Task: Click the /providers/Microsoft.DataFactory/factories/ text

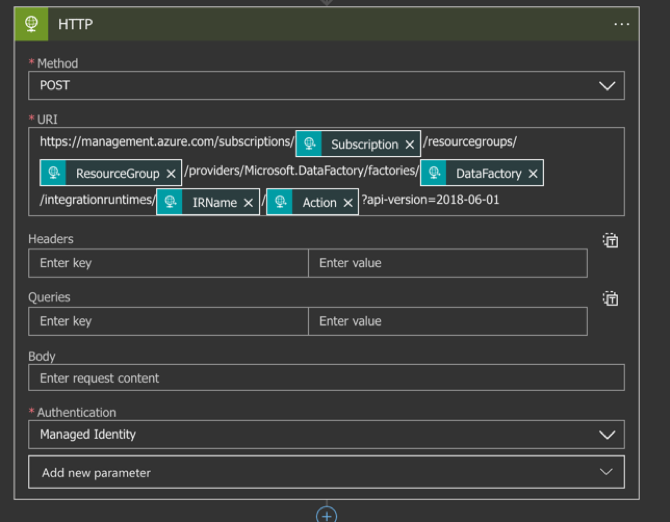Action: 302,171
